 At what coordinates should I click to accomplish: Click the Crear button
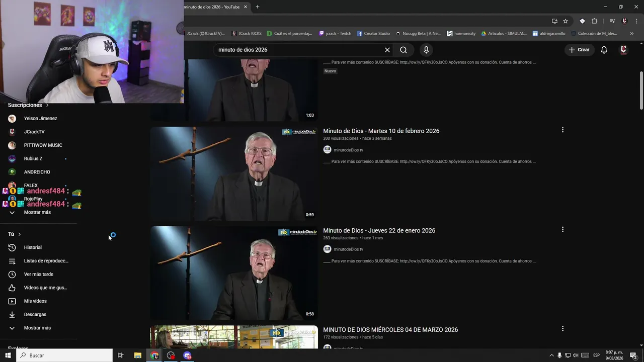click(x=579, y=50)
